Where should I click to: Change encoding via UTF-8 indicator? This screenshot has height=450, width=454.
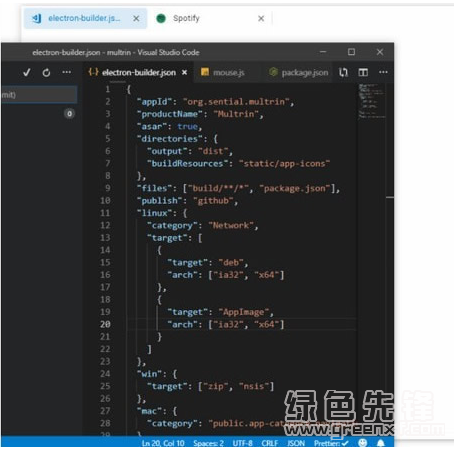[x=242, y=443]
